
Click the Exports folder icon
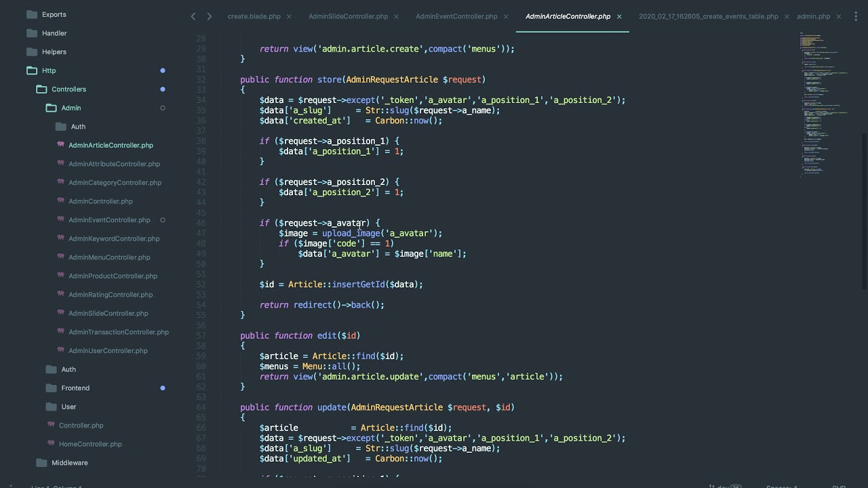point(32,14)
